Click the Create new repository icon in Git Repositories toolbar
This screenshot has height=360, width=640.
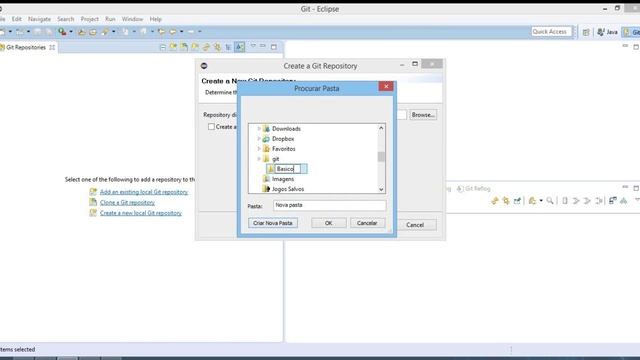click(x=195, y=47)
